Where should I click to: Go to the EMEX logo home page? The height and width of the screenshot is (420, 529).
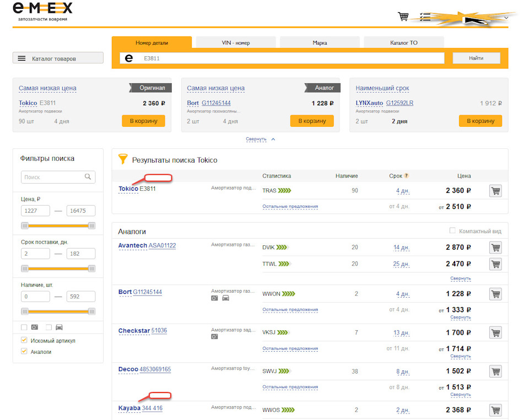tap(42, 12)
